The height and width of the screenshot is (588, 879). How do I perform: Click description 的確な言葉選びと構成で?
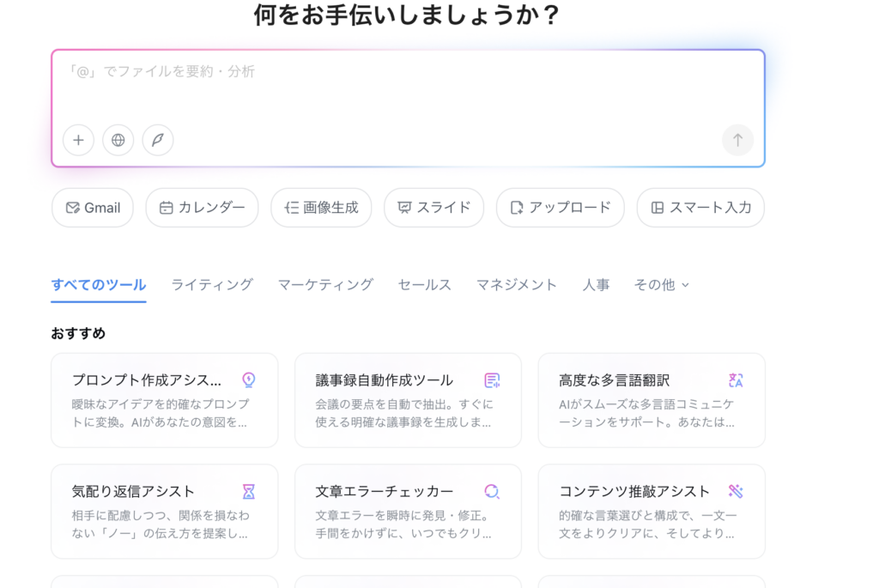pyautogui.click(x=627, y=515)
